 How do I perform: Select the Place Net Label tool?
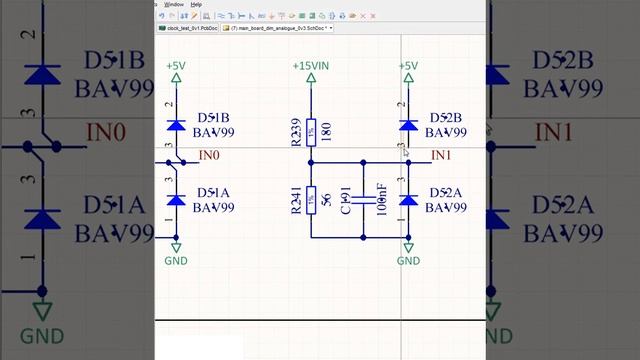(262, 16)
